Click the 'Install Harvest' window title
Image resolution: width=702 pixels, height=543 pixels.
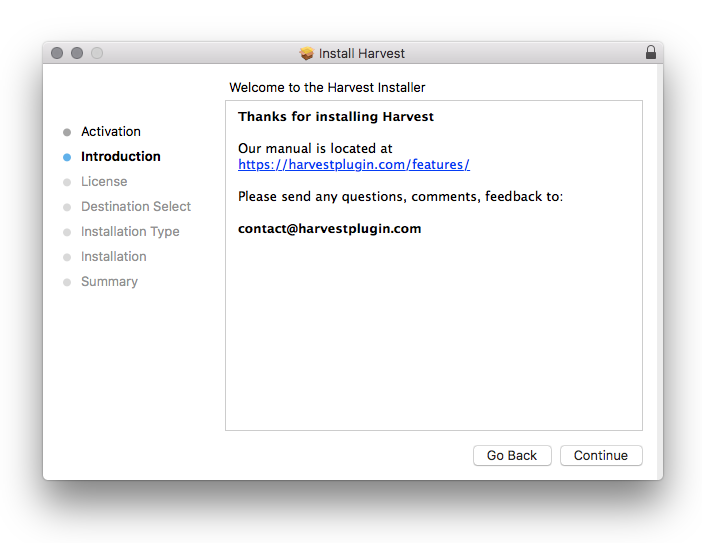362,54
